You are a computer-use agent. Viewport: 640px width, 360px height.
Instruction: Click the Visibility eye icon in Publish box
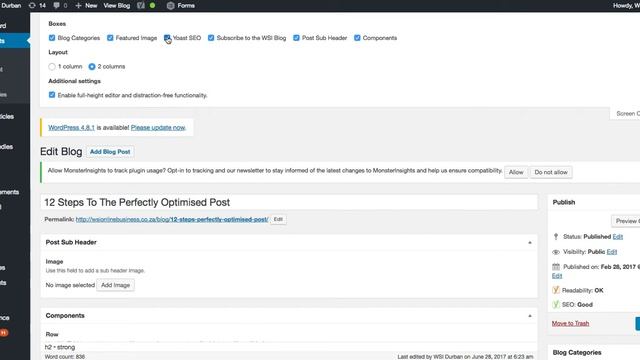[556, 252]
